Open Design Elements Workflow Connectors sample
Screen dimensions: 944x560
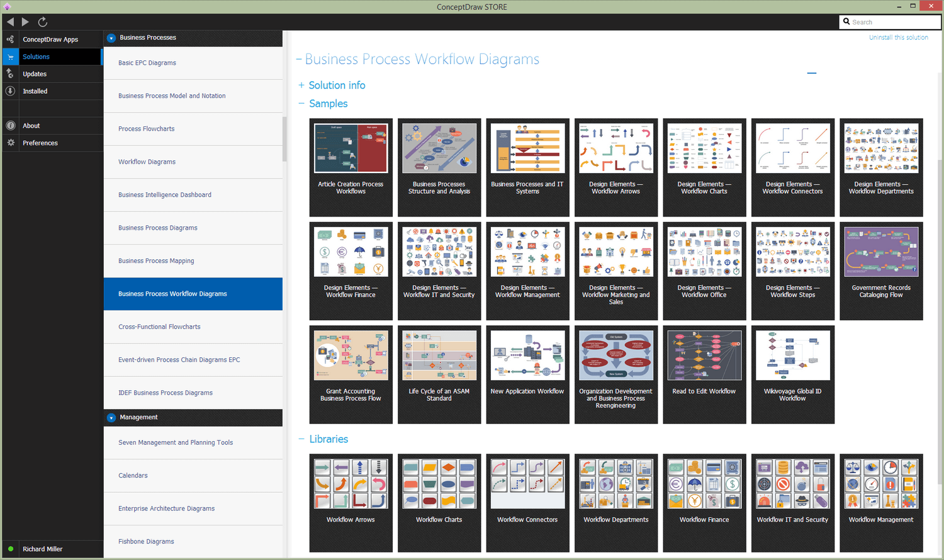coord(793,167)
